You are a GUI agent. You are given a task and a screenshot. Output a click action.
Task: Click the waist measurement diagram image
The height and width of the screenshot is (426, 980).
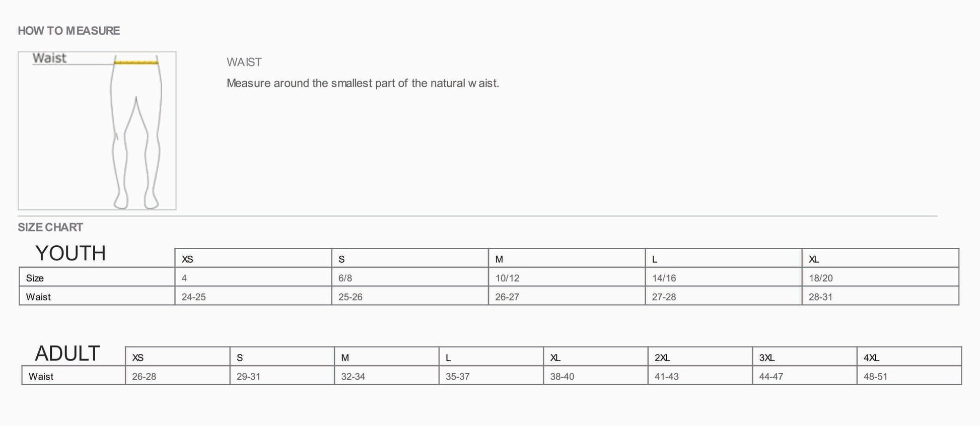pyautogui.click(x=97, y=130)
